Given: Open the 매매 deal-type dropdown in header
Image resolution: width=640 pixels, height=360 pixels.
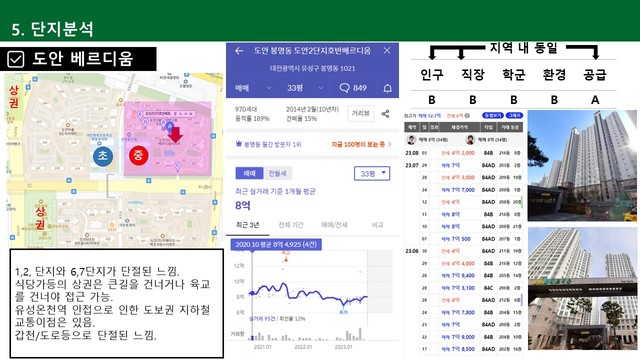Looking at the screenshot, I should [253, 88].
